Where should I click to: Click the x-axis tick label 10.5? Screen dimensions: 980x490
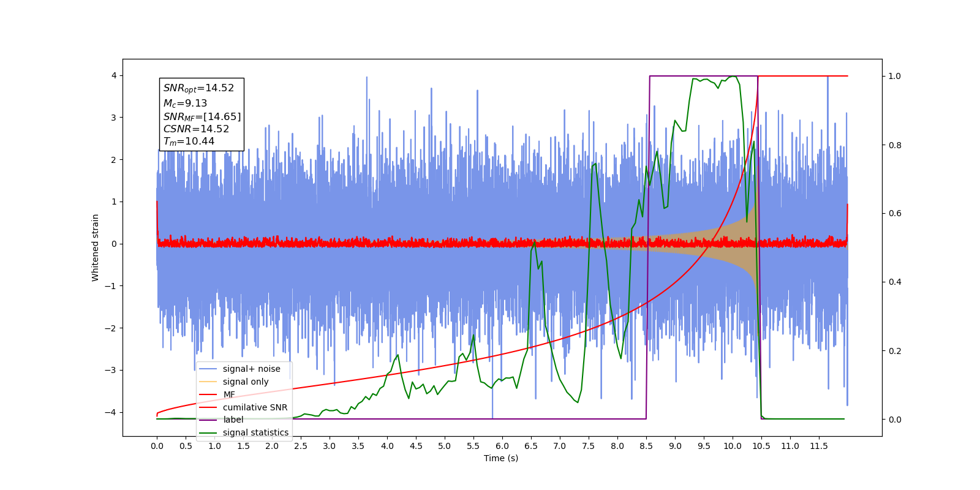point(761,446)
